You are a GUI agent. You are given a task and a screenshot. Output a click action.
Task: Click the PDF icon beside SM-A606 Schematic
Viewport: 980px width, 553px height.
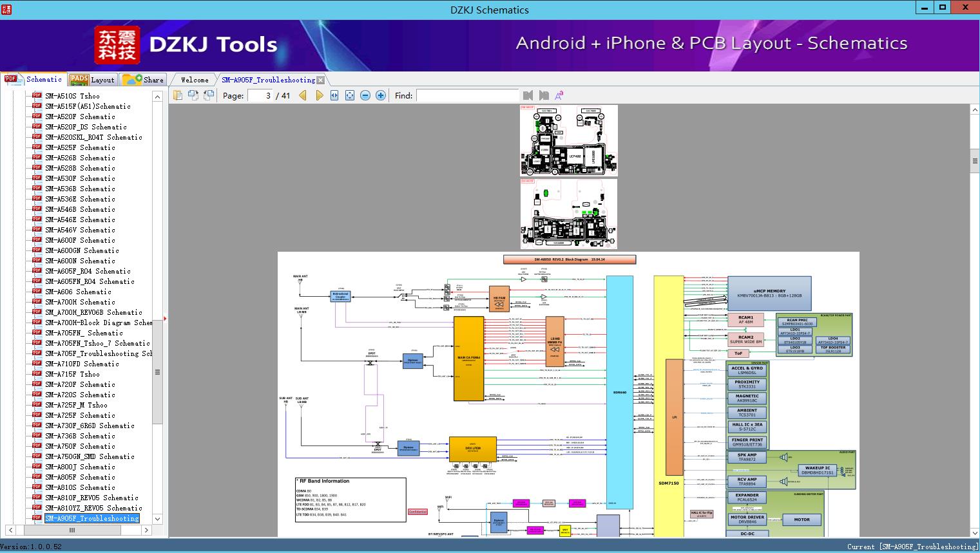pyautogui.click(x=37, y=292)
